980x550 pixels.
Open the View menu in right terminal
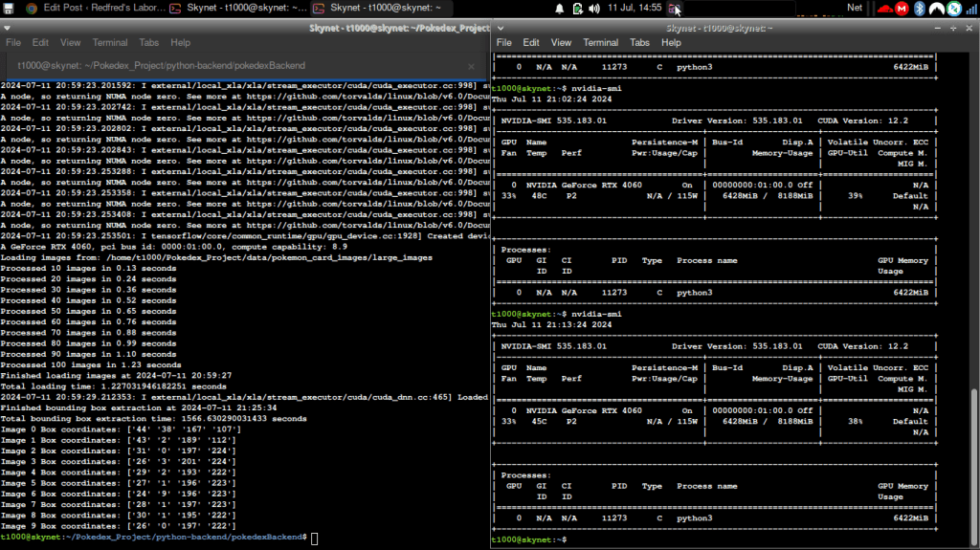pyautogui.click(x=561, y=43)
